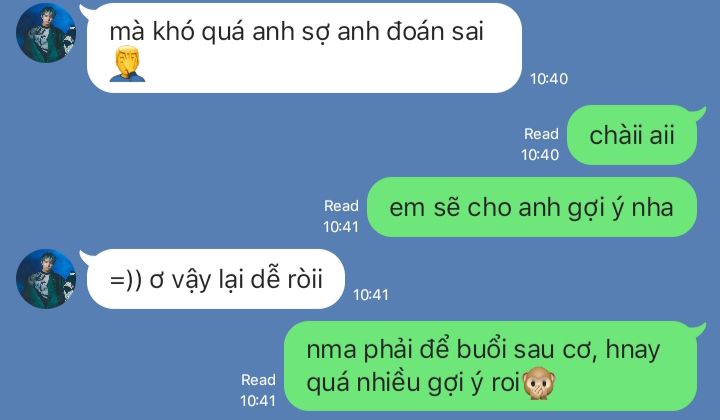Image resolution: width=720 pixels, height=420 pixels.
Task: Click 10:41 timestamp left of 'em sẽ cho anh' bubble
Action: [340, 227]
